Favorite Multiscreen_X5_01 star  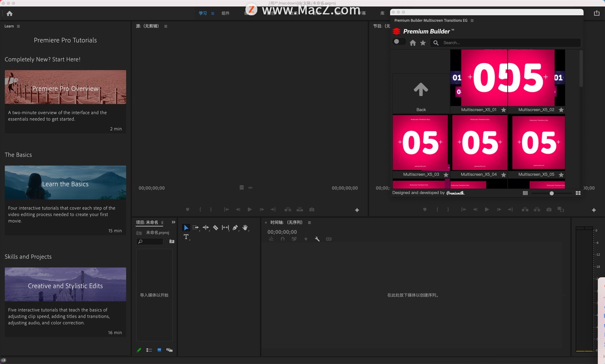coord(504,110)
